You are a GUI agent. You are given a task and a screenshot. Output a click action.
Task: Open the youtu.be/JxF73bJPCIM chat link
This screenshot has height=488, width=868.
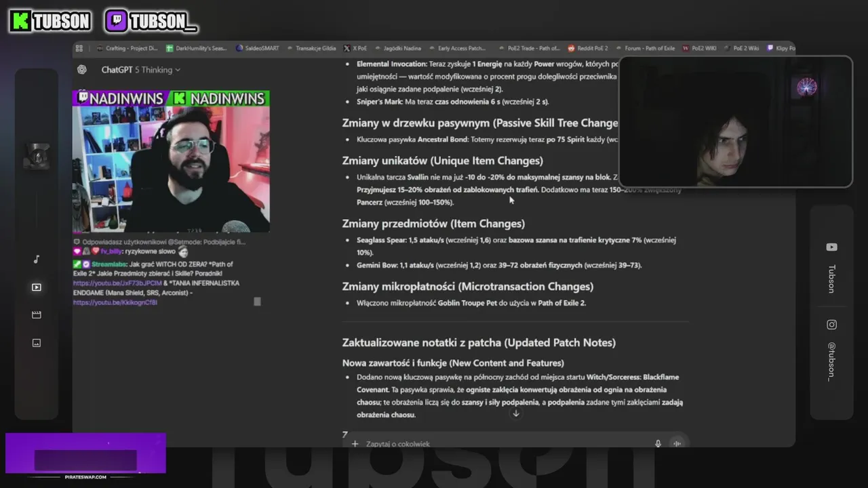tap(117, 283)
